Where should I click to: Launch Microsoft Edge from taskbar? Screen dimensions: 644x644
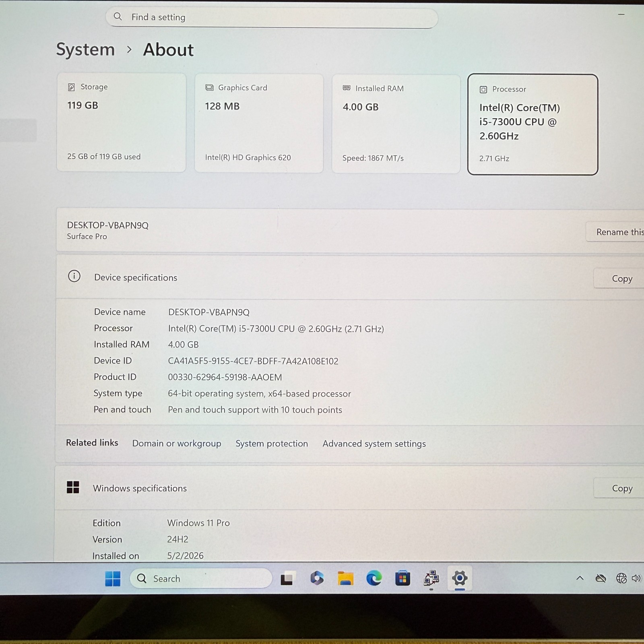tap(374, 578)
